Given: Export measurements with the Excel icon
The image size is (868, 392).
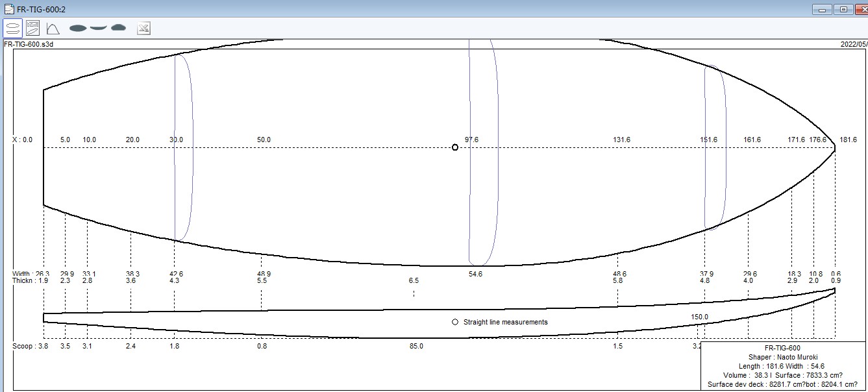Looking at the screenshot, I should tap(143, 28).
